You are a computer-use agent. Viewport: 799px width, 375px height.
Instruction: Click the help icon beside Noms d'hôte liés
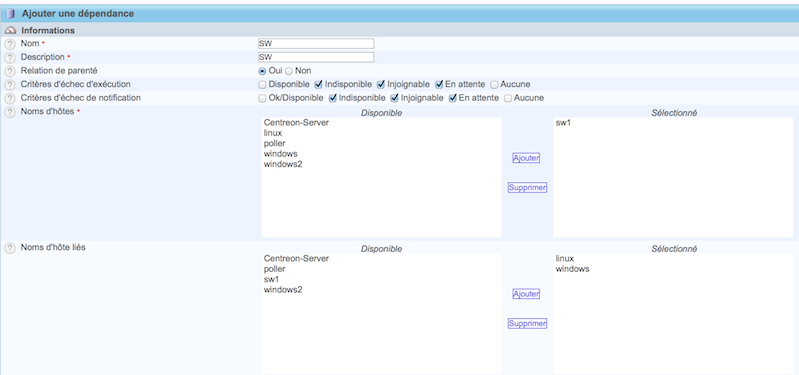tap(10, 248)
